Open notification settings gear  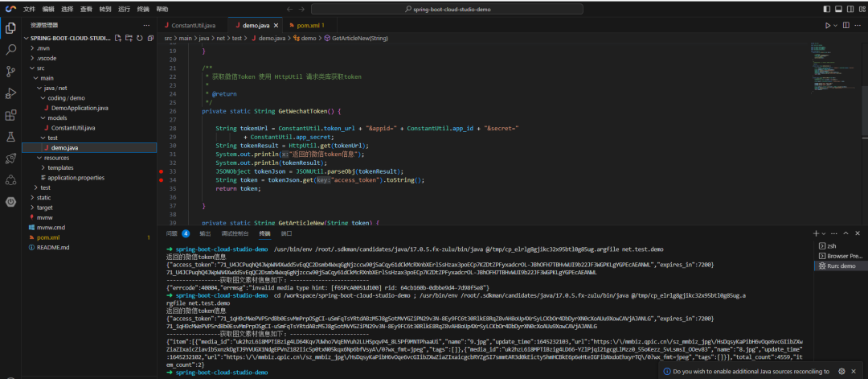tap(841, 371)
